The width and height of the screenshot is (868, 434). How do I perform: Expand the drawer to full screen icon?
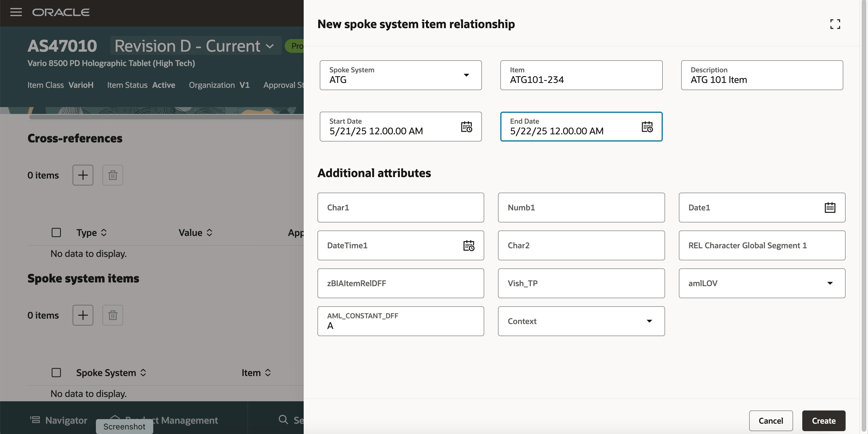835,24
